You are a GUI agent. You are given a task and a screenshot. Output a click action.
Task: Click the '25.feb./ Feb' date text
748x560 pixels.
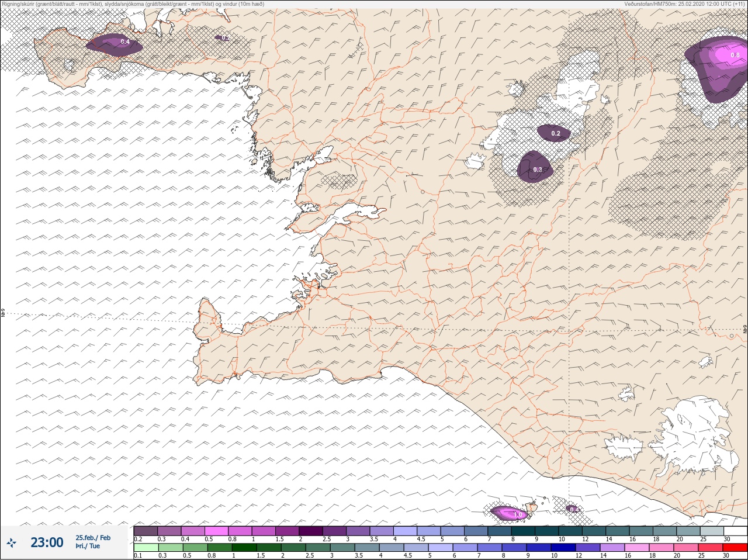[93, 537]
